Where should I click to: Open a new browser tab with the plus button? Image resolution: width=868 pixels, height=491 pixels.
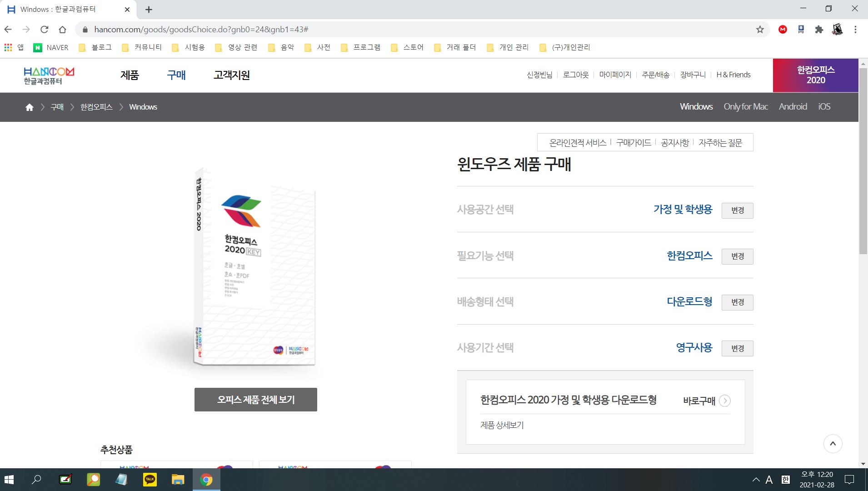(x=149, y=9)
